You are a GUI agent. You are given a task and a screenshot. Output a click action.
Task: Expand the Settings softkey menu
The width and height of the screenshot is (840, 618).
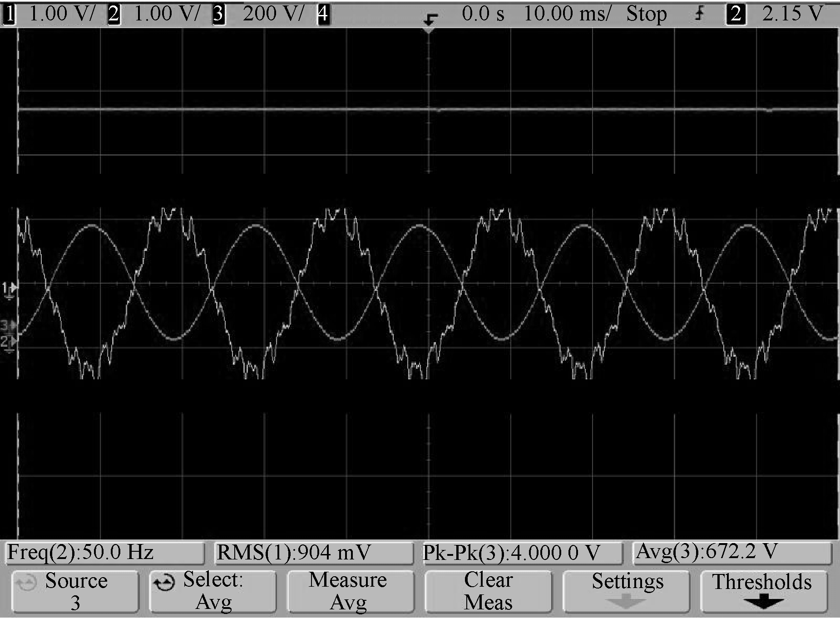pyautogui.click(x=627, y=592)
